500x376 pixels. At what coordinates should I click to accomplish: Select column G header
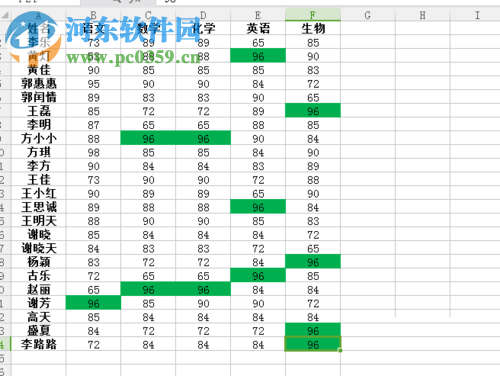coord(368,15)
